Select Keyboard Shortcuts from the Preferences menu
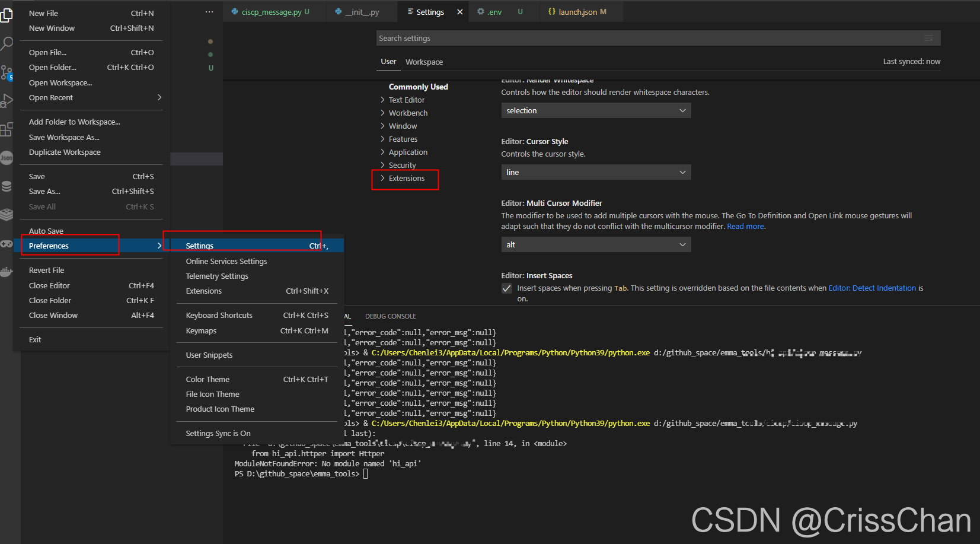Viewport: 980px width, 544px height. pos(219,315)
